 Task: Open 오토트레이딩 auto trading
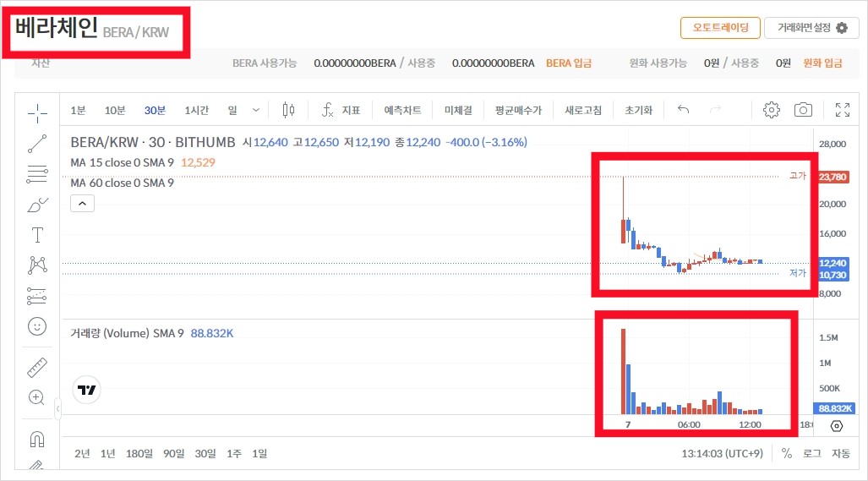(x=720, y=28)
